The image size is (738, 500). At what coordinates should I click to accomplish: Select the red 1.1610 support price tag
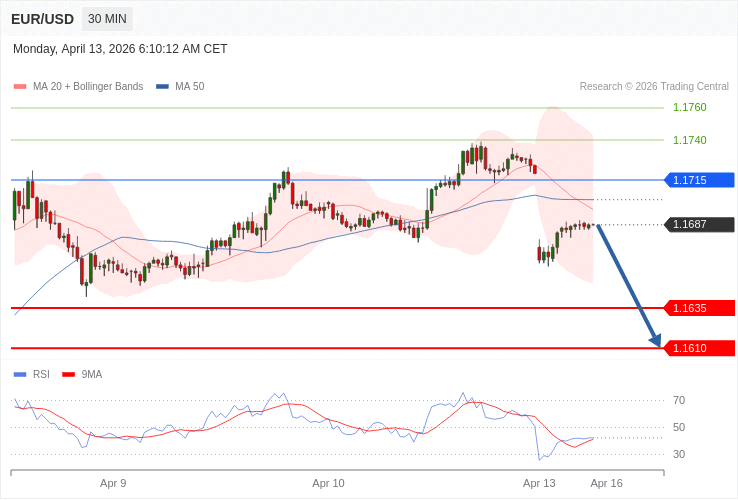[699, 348]
